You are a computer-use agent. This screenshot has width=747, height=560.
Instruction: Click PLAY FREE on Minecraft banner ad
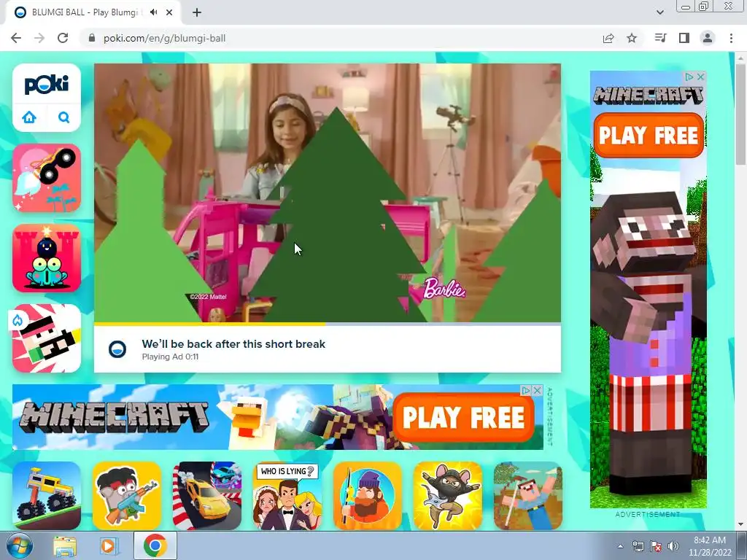pos(463,417)
